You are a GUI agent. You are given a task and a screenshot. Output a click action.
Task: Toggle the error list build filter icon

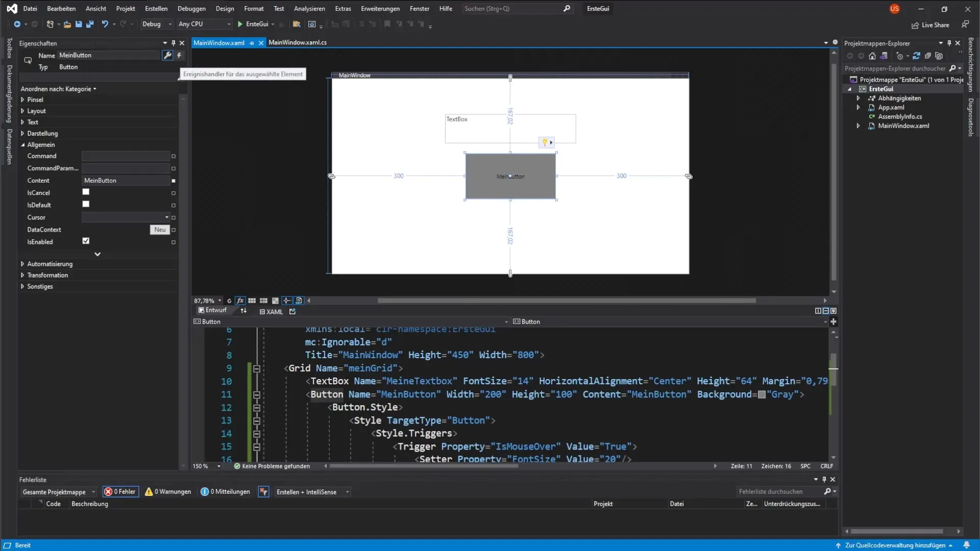[263, 492]
